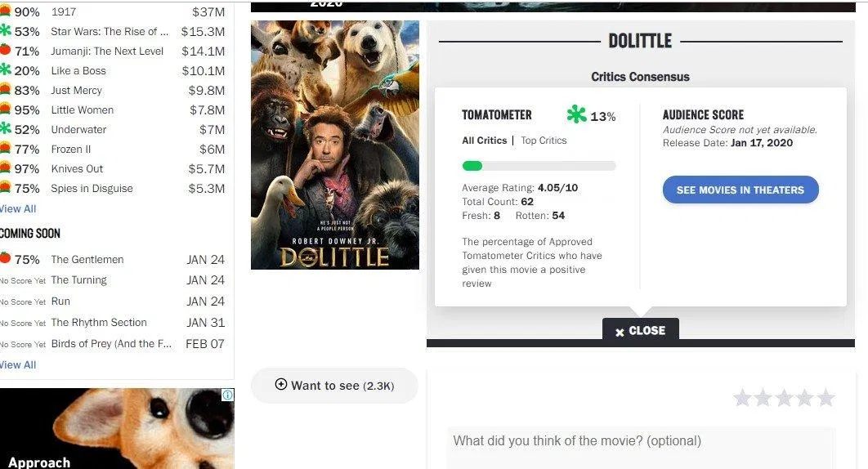
Task: Click the SEE MOVIES IN THEATERS button
Action: pyautogui.click(x=740, y=190)
